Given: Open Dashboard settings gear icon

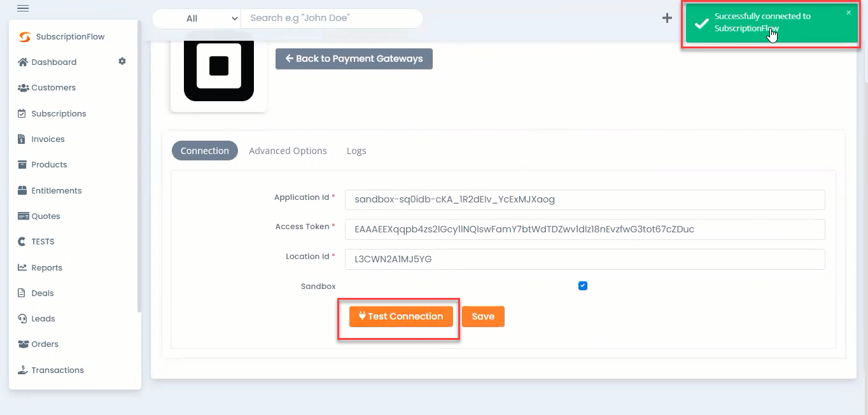Looking at the screenshot, I should 122,61.
